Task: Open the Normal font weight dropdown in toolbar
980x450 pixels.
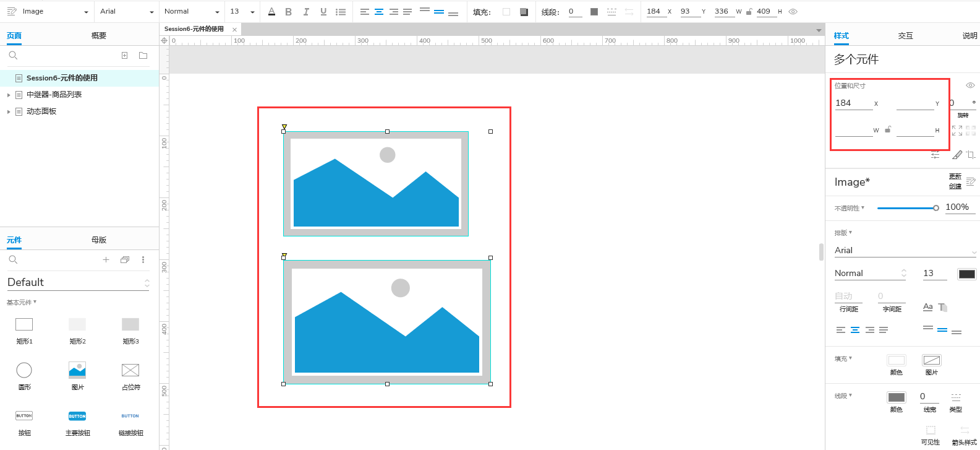Action: pos(192,12)
